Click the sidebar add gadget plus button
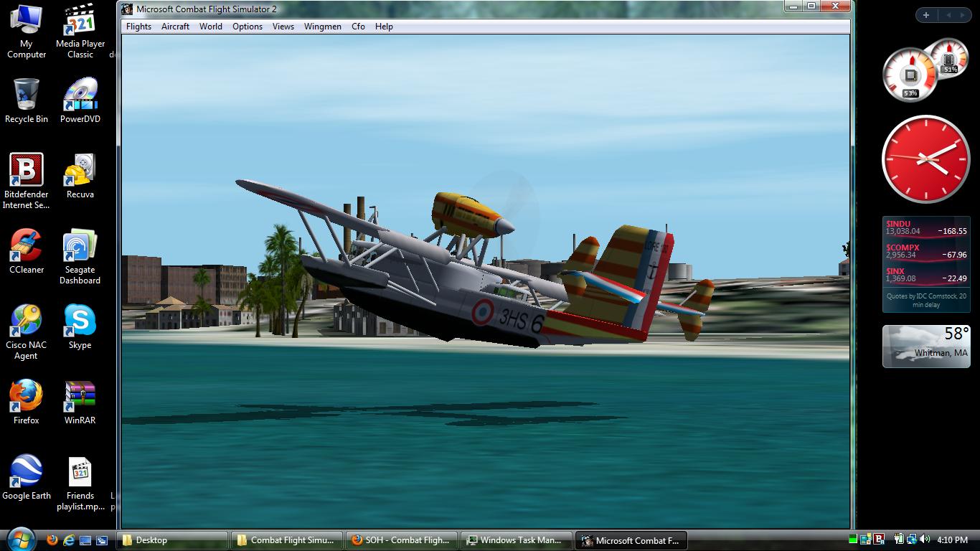Viewport: 980px width, 551px height. coord(926,15)
